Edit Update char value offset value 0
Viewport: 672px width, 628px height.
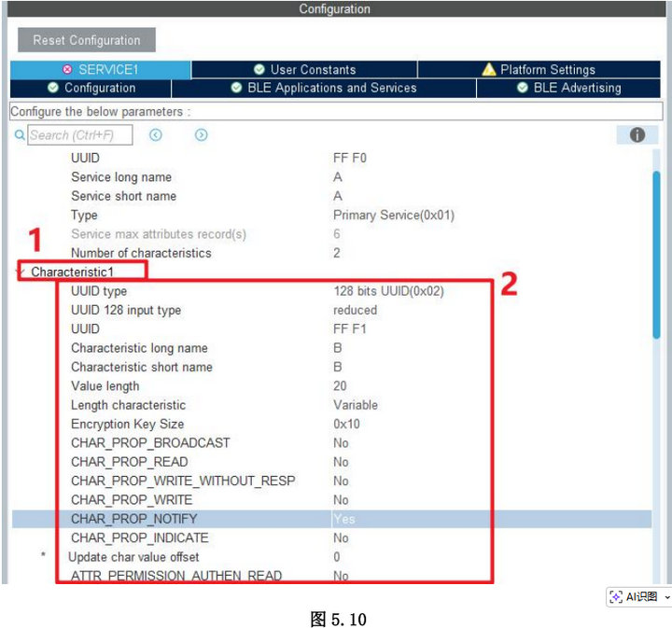[337, 557]
